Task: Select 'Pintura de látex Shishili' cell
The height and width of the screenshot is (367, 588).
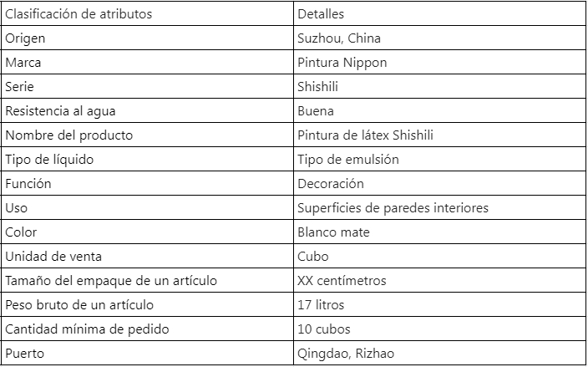Action: (x=439, y=135)
